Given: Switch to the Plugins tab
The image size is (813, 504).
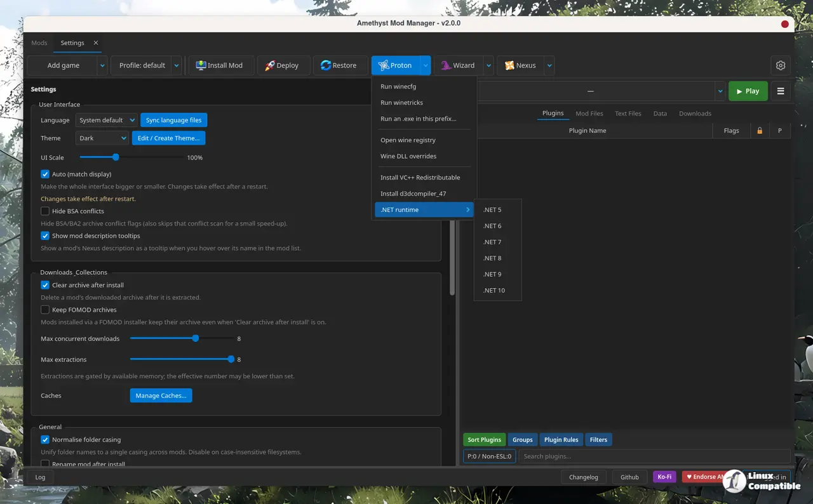Looking at the screenshot, I should pos(553,114).
